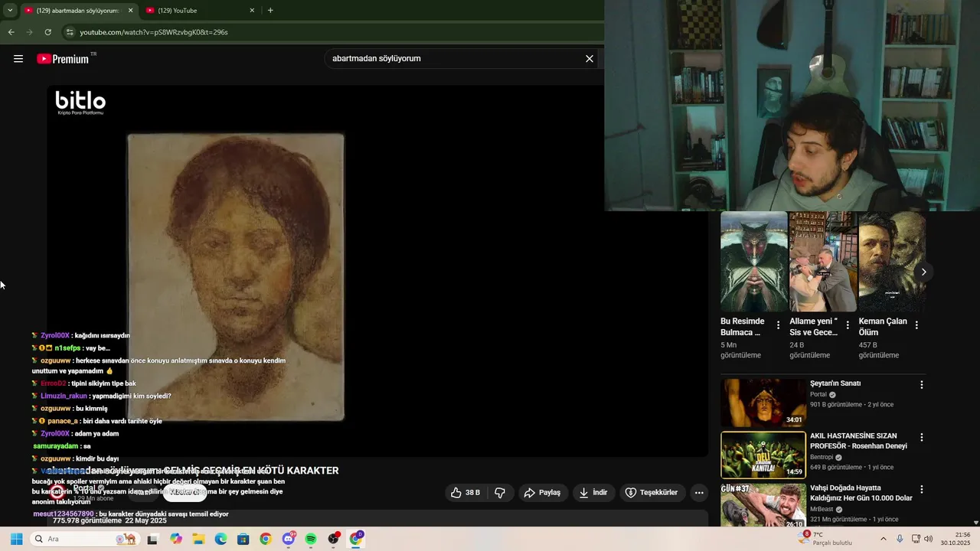Open the clock showing 21:56
Screen dimensions: 980x551
pyautogui.click(x=954, y=539)
